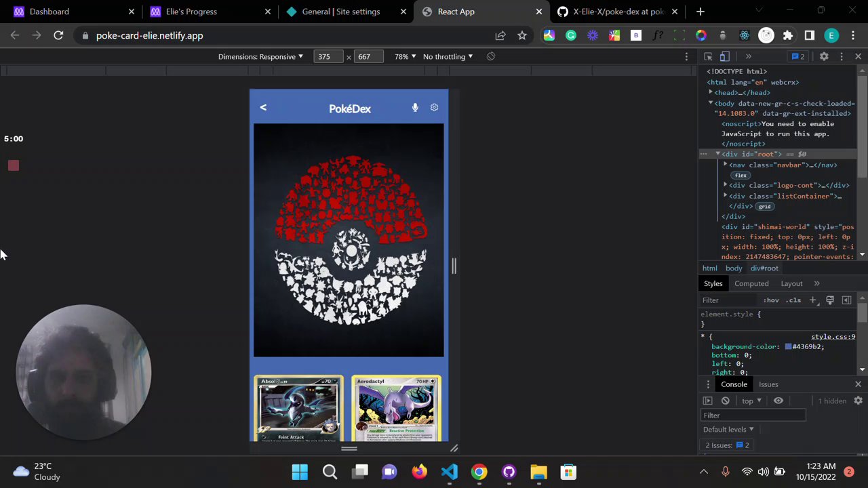The width and height of the screenshot is (868, 488).
Task: Open the color wheel extension icon
Action: coord(701,35)
